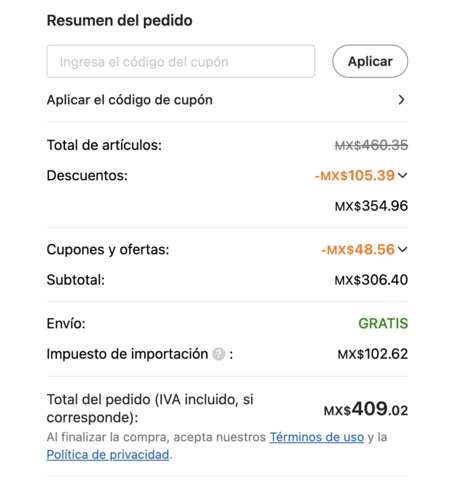The height and width of the screenshot is (484, 450).
Task: Click the -MX$105.39 discount amount
Action: pyautogui.click(x=355, y=175)
